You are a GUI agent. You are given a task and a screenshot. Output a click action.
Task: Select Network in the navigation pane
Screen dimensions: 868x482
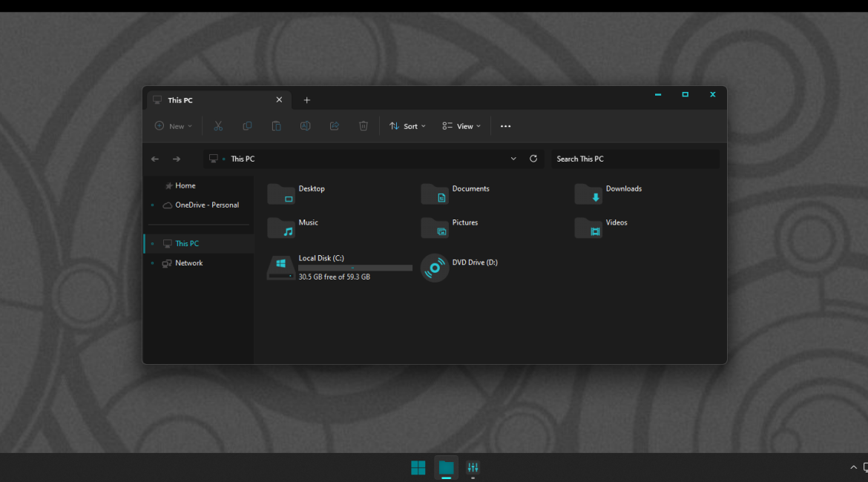tap(188, 263)
